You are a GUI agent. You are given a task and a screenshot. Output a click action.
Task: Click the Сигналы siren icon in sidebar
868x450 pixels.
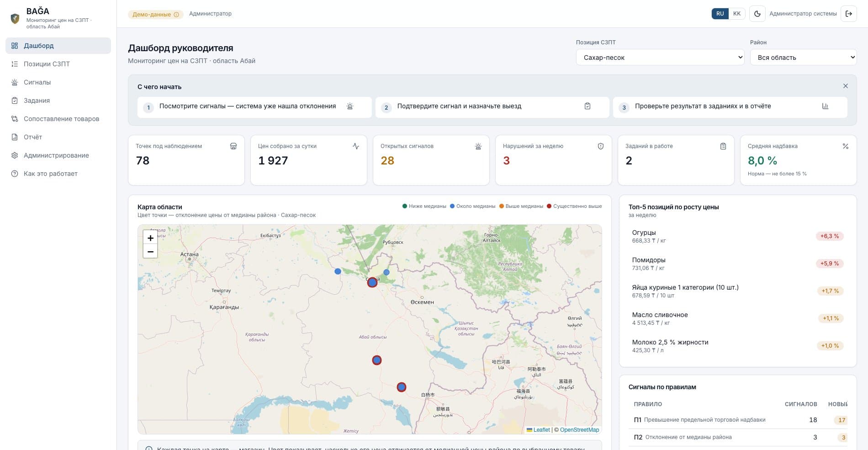point(15,82)
